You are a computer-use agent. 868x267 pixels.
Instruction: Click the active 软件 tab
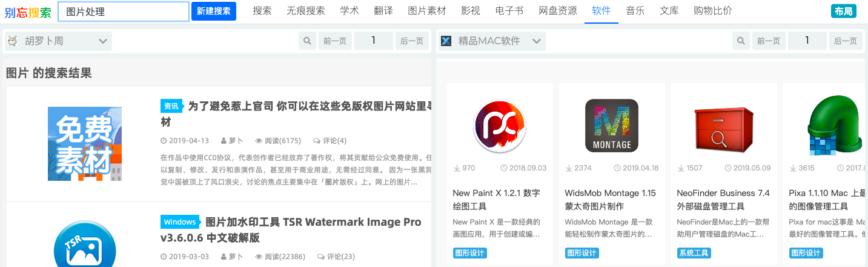tap(601, 11)
